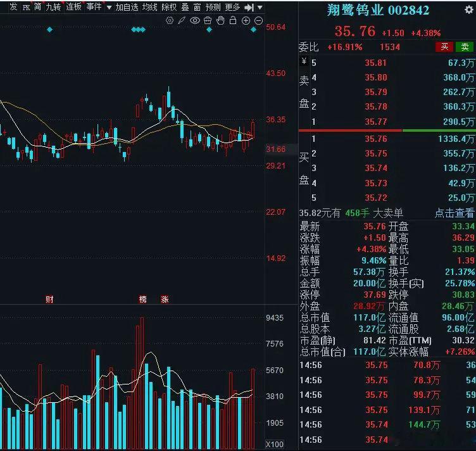Viewport: 476px width, 451px height.
Task: Click the 窗 window button
Action: pyautogui.click(x=197, y=7)
